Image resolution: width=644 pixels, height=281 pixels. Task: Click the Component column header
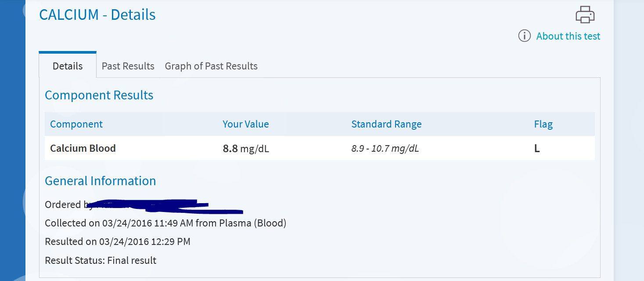coord(76,124)
